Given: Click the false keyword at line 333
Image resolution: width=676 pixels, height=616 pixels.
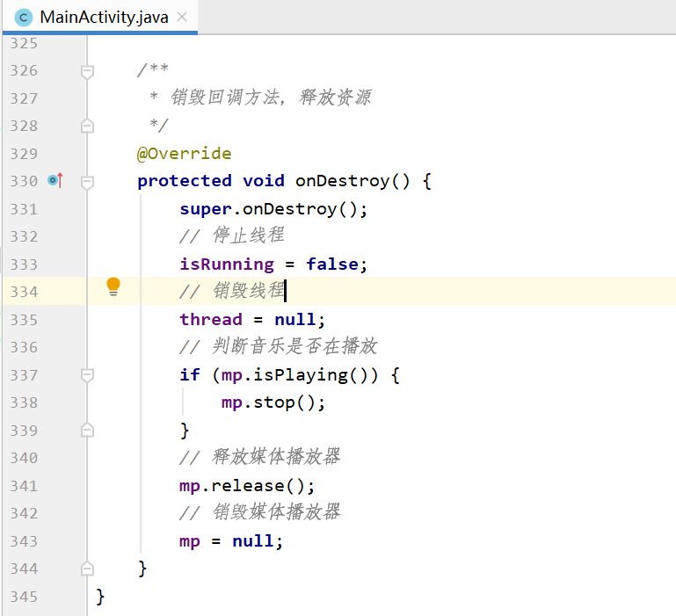Looking at the screenshot, I should 332,265.
